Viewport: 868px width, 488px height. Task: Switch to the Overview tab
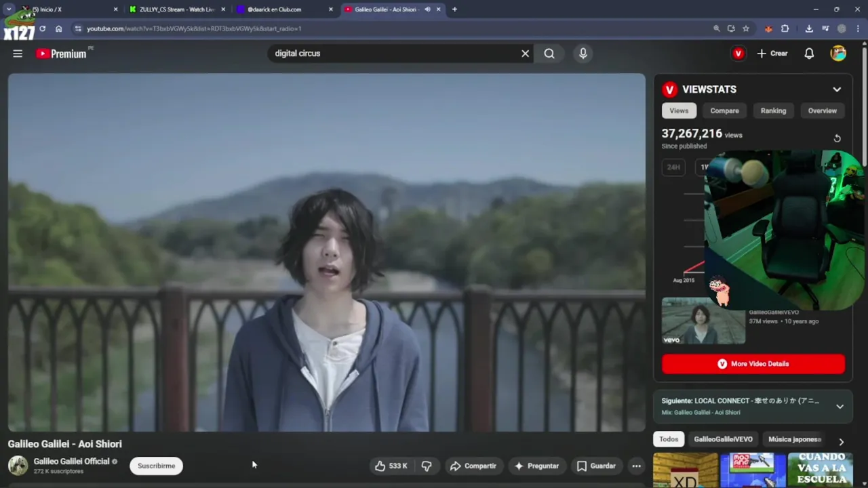point(822,110)
